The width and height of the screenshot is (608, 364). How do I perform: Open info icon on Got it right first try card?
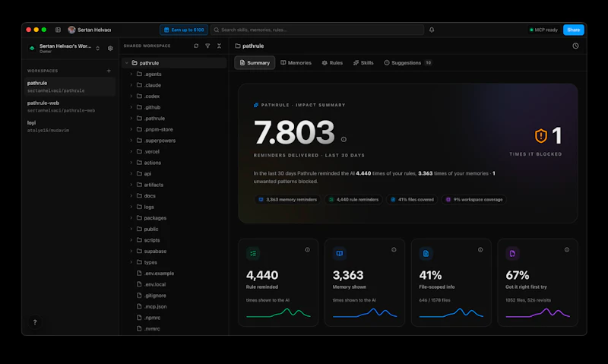(x=567, y=250)
